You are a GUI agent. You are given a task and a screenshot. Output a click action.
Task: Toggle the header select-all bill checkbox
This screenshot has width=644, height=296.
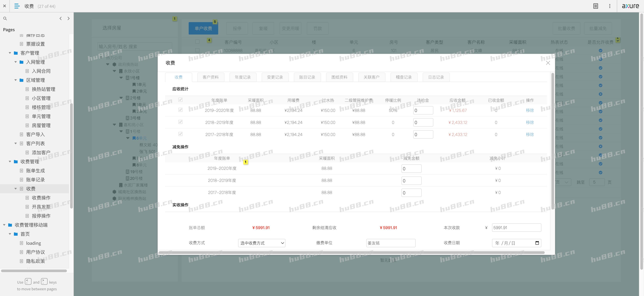(x=180, y=100)
